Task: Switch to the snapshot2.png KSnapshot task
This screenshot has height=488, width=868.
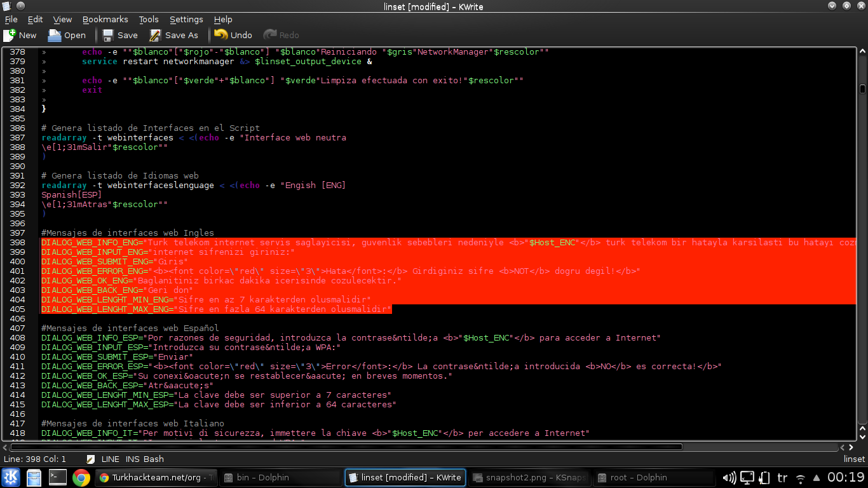Action: [529, 477]
